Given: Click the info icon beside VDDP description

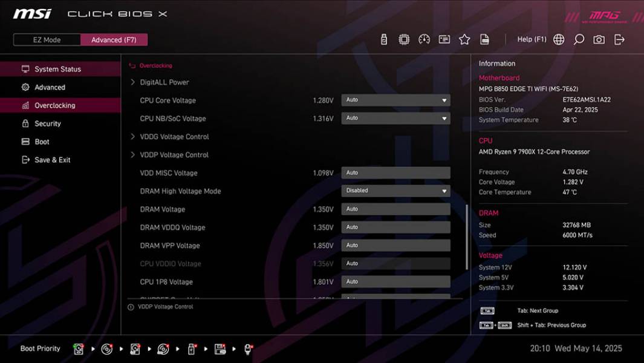Looking at the screenshot, I should pos(131,307).
